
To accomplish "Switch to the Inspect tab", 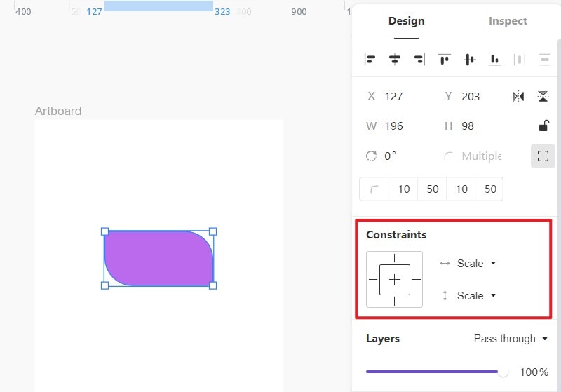I will pyautogui.click(x=508, y=21).
